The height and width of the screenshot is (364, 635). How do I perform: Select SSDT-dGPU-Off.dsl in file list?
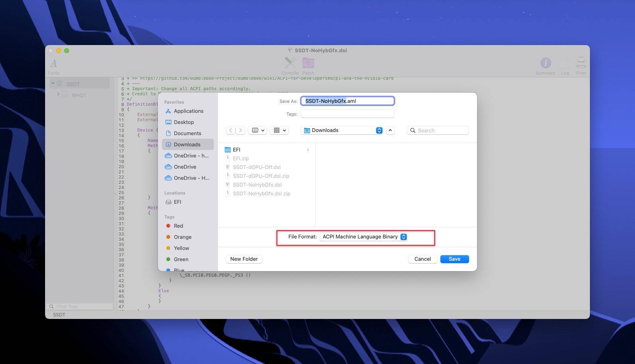(267, 167)
